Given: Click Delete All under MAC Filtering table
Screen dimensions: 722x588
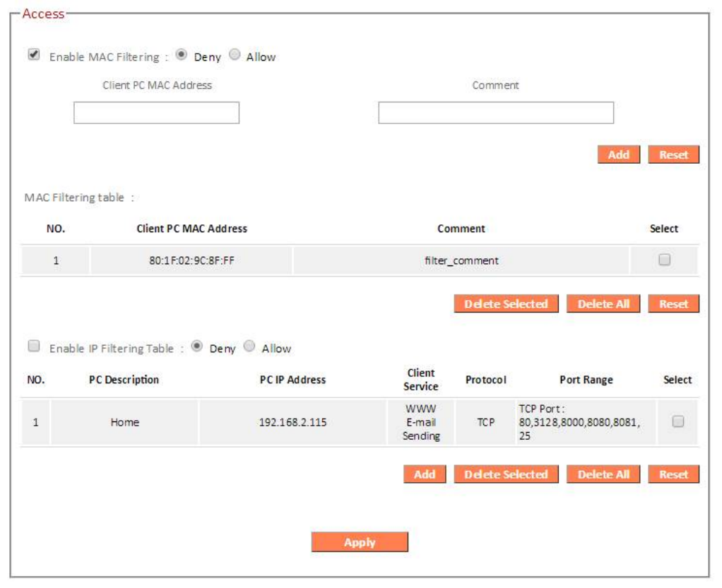Looking at the screenshot, I should pyautogui.click(x=603, y=304).
